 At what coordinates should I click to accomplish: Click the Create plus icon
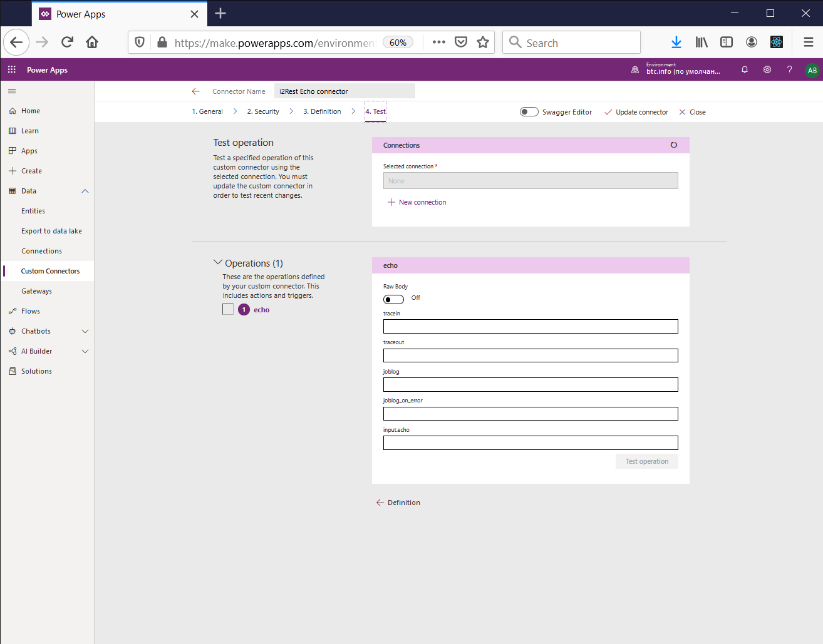pos(13,171)
